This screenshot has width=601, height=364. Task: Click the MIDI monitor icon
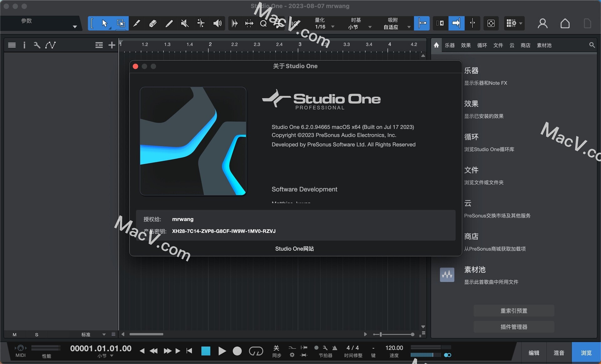(x=21, y=348)
